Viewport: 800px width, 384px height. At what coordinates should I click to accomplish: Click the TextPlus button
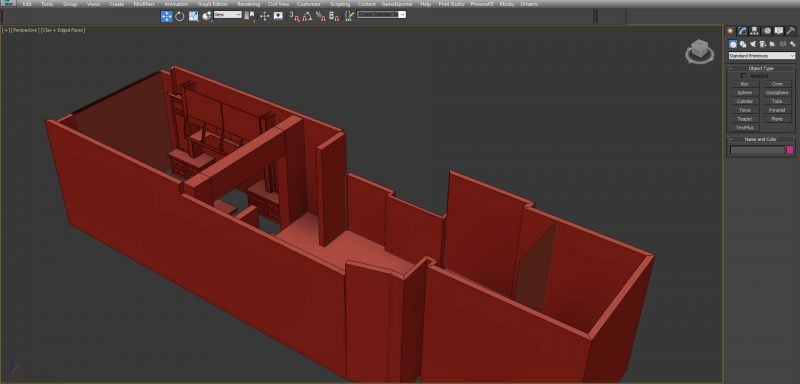coord(745,127)
